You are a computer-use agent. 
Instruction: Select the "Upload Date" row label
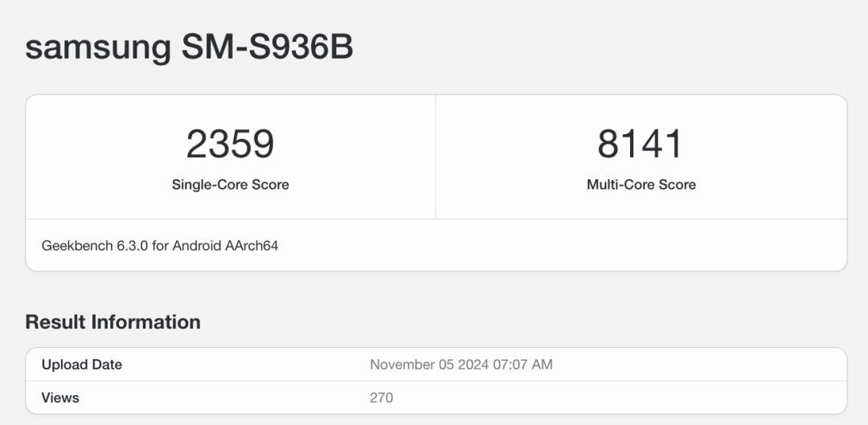click(82, 365)
